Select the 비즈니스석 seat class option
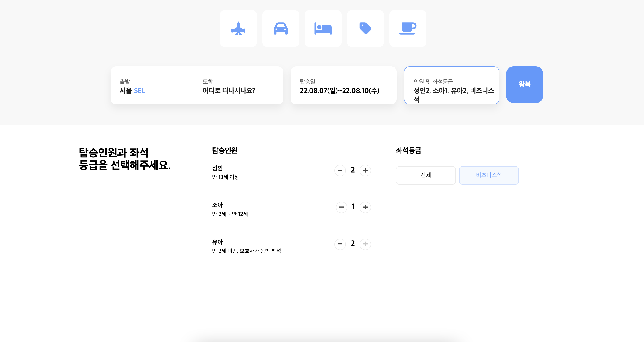Screen dimensions: 644x342 click(489, 175)
